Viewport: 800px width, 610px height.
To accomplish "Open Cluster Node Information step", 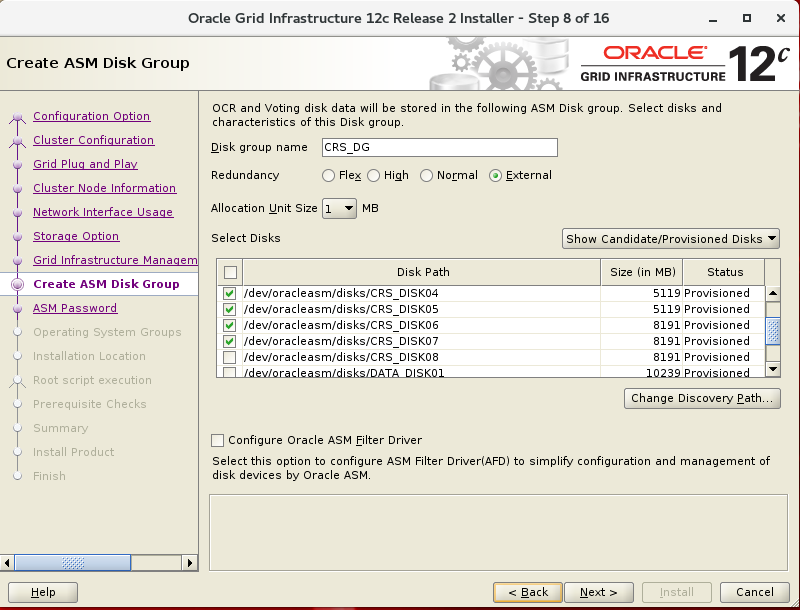I will 105,188.
